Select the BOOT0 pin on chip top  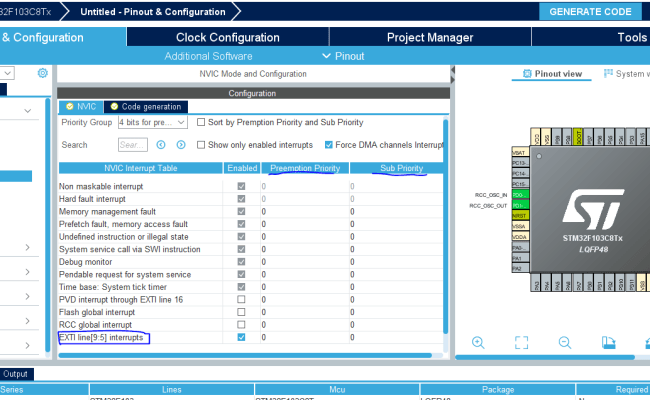tap(579, 137)
